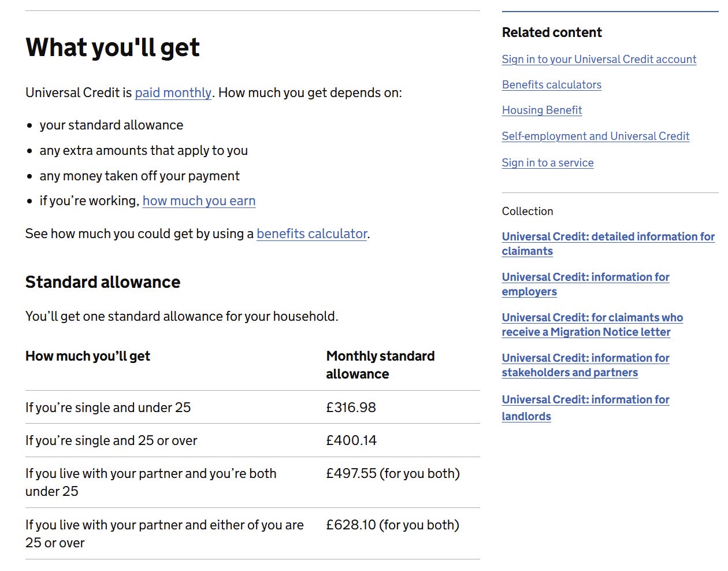This screenshot has width=728, height=571.
Task: Click the 'Standard allowance' subheading
Action: 103,282
